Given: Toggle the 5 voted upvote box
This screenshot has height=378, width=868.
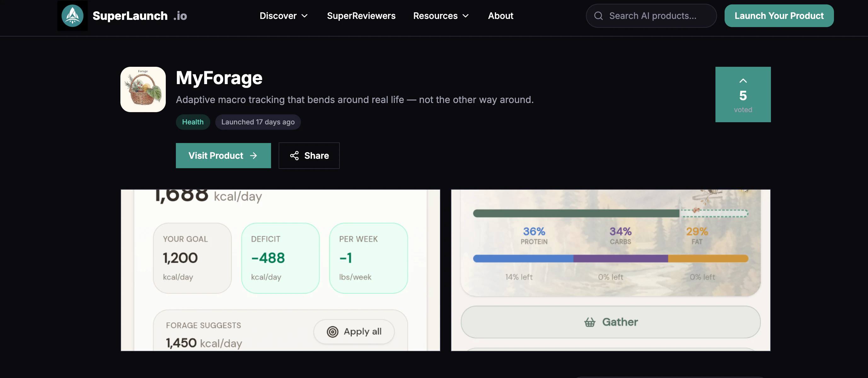Looking at the screenshot, I should pyautogui.click(x=743, y=94).
